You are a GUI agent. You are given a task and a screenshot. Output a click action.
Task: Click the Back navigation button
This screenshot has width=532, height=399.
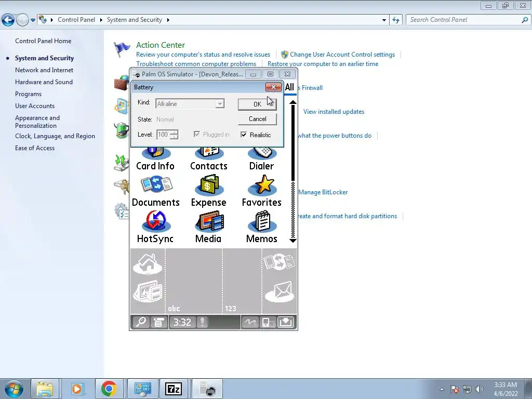8,20
